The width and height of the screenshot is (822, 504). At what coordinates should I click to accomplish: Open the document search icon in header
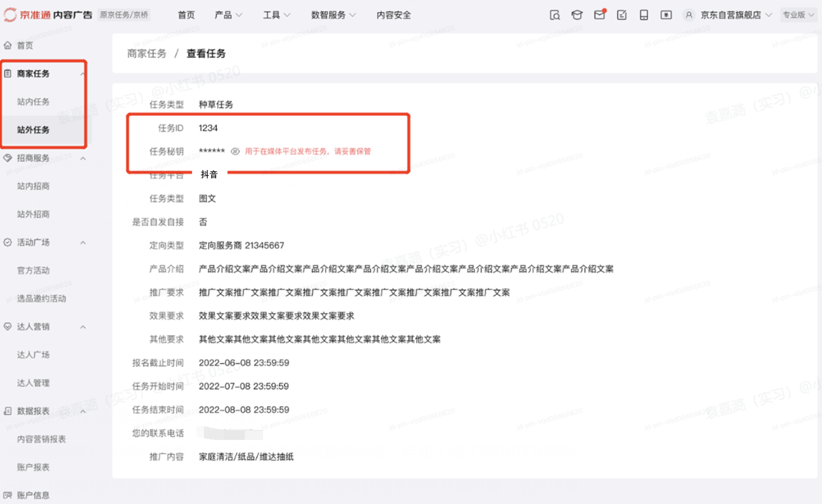click(x=554, y=15)
